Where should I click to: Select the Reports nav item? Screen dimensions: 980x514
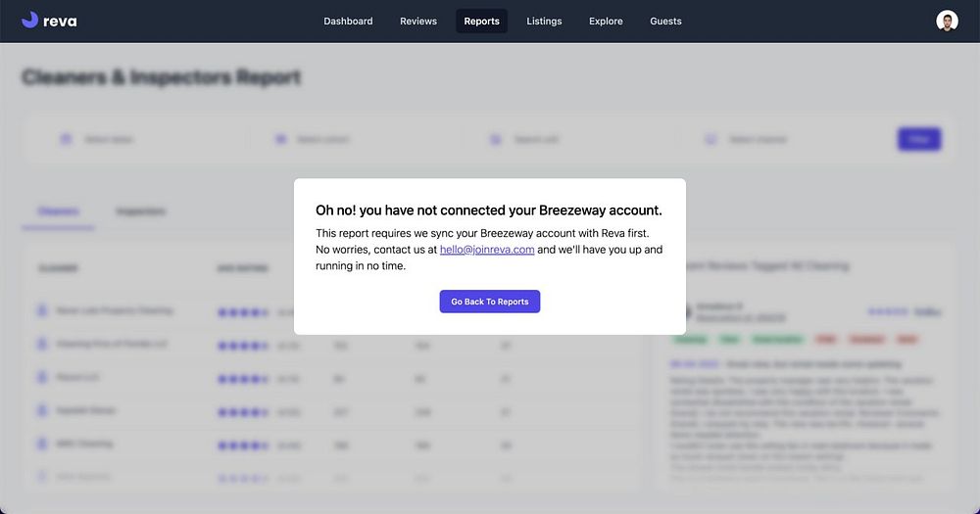coord(481,22)
